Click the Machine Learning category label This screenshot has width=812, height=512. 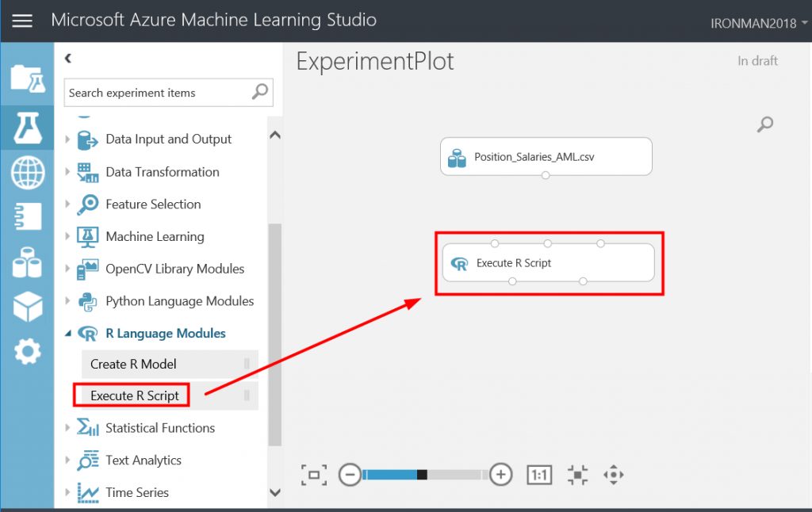pos(155,237)
